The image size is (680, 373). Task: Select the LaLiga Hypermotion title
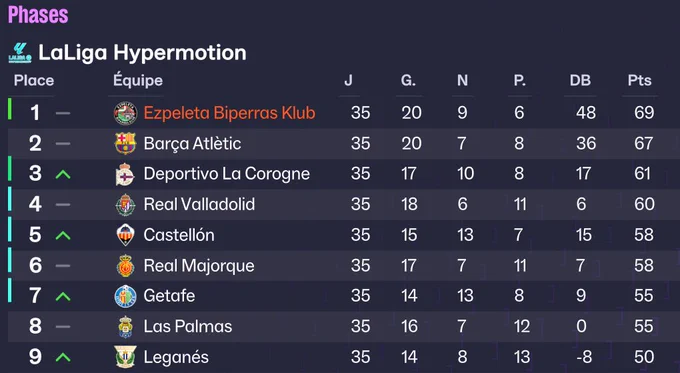coord(142,53)
